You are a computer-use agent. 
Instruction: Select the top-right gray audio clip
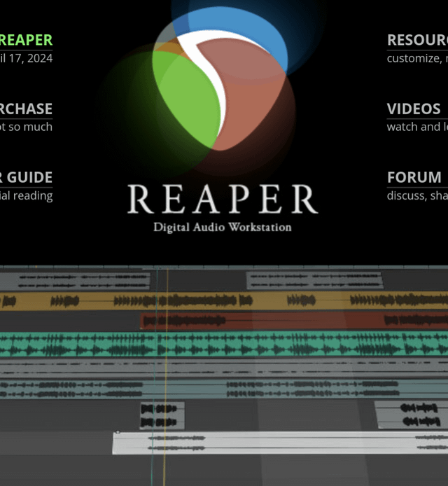(x=315, y=281)
